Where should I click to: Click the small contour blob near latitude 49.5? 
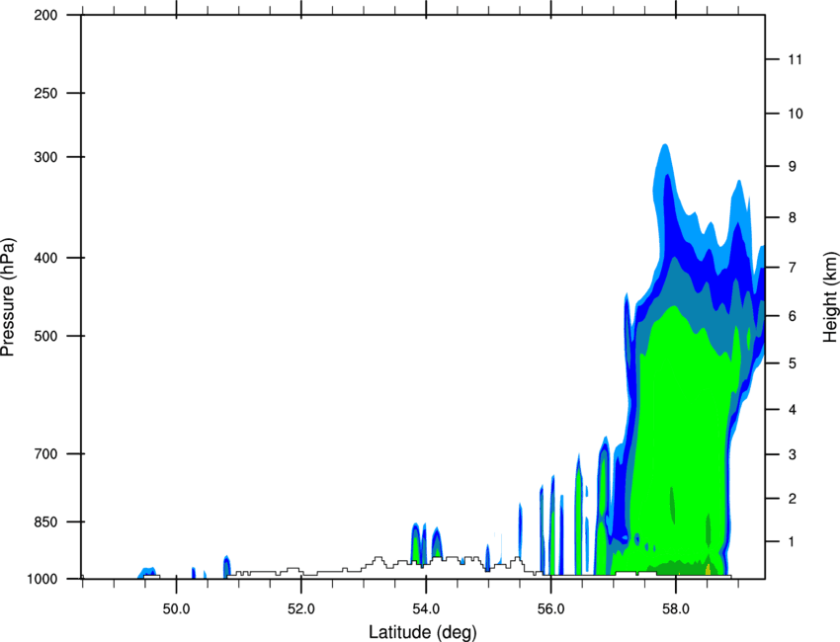pyautogui.click(x=148, y=572)
